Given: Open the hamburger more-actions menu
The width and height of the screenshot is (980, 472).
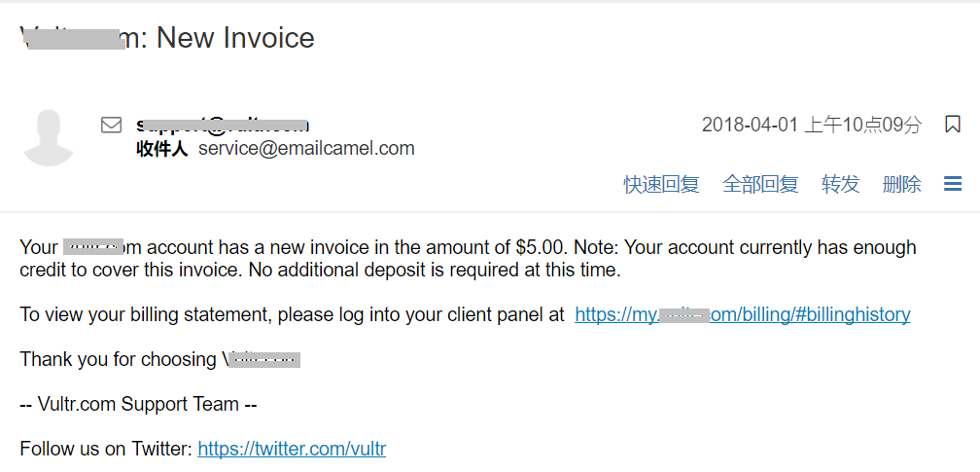Looking at the screenshot, I should (x=953, y=183).
